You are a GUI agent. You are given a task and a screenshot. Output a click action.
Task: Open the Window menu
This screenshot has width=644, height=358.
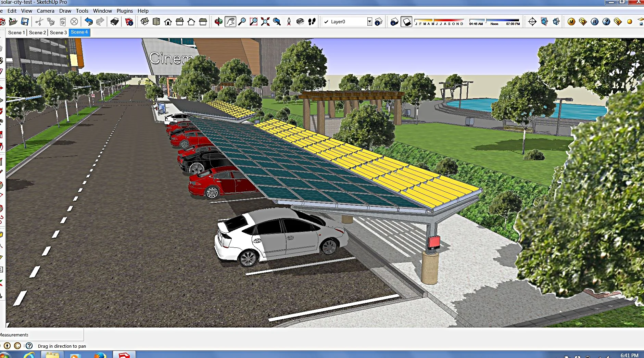(102, 11)
